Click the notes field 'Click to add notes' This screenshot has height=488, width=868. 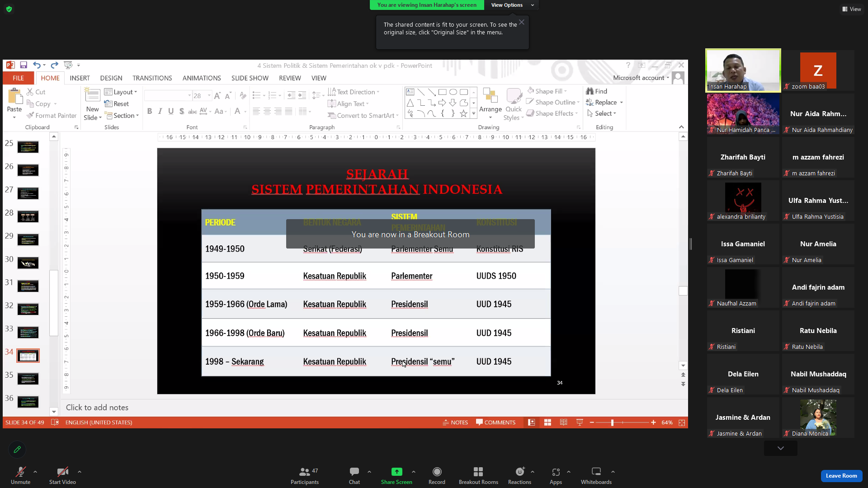click(x=97, y=408)
